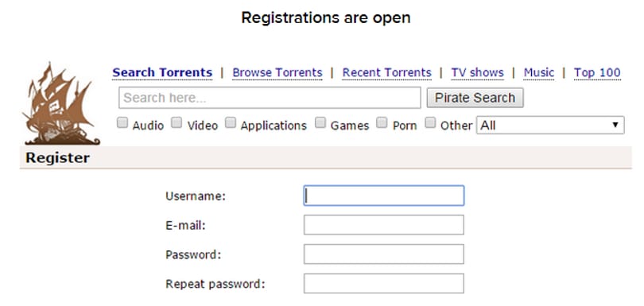Open the TV shows section
Image resolution: width=644 pixels, height=306 pixels.
477,72
